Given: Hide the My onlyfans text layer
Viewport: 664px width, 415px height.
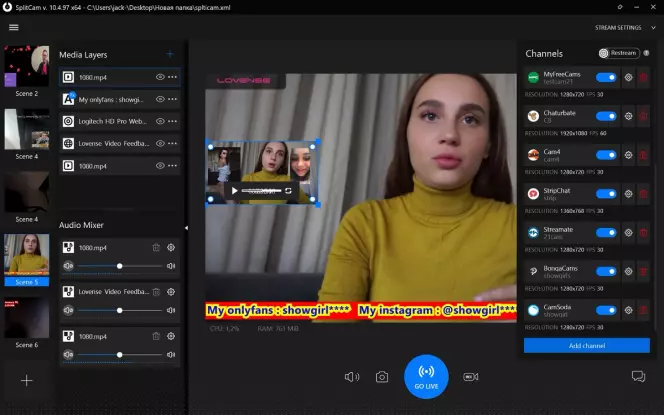Looking at the screenshot, I should [160, 99].
